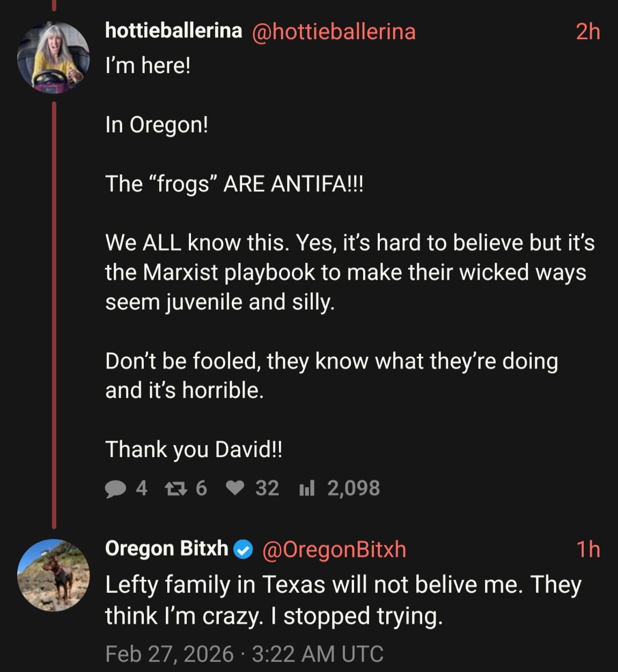The width and height of the screenshot is (618, 672).
Task: Click the hottieballerina display name
Action: click(173, 31)
